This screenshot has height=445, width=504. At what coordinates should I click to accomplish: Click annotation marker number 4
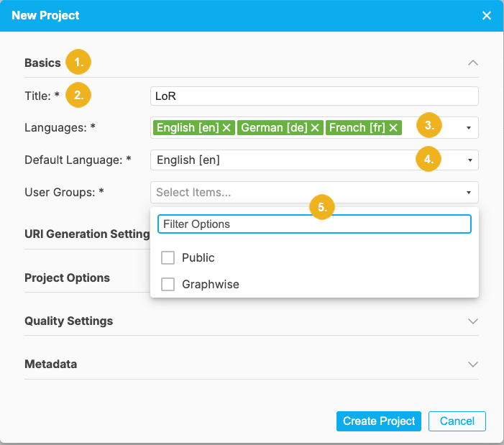(x=429, y=160)
